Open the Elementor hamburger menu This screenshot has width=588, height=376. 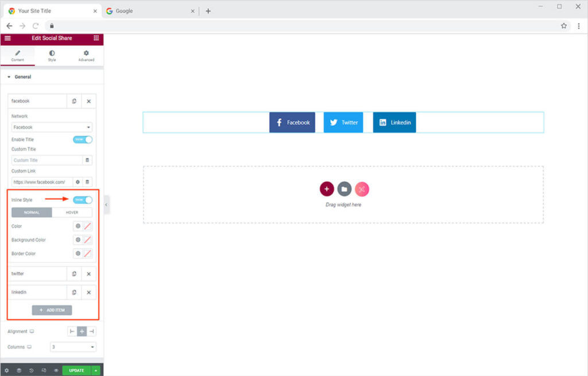(x=7, y=38)
